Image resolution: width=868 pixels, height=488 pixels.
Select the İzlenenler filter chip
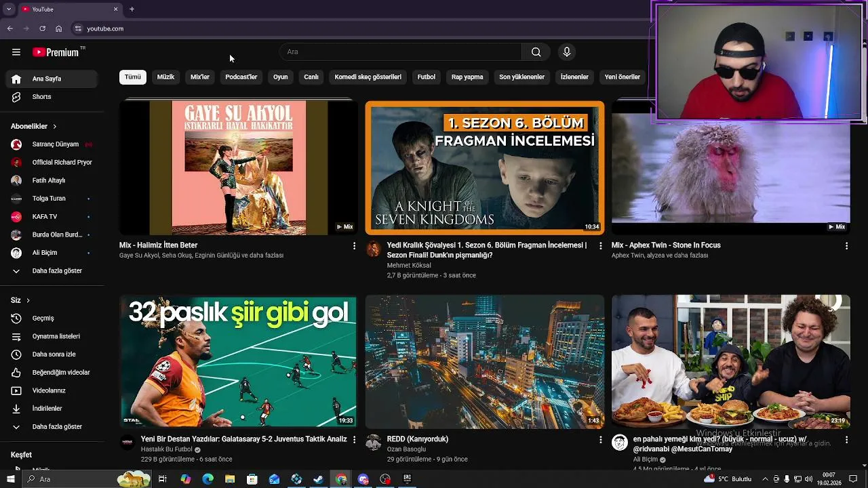574,77
